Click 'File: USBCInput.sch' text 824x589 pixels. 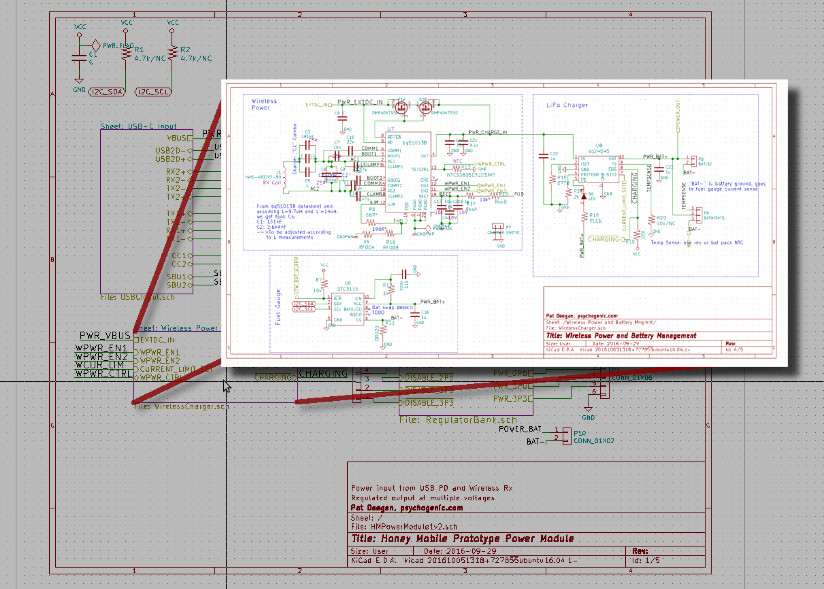pyautogui.click(x=137, y=297)
